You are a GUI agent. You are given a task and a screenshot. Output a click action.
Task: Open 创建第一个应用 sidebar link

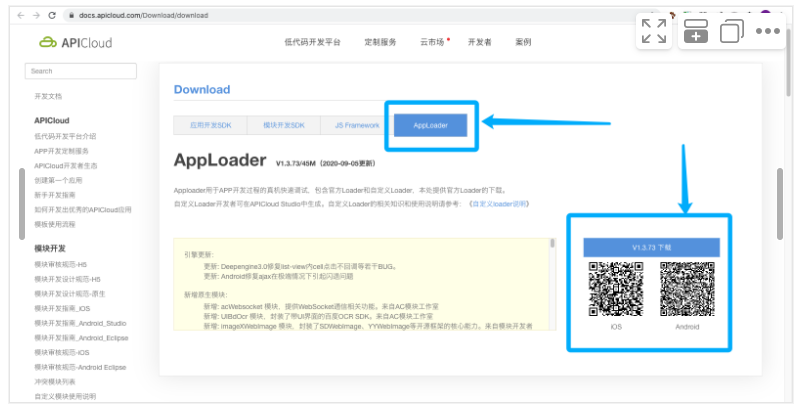pos(58,180)
